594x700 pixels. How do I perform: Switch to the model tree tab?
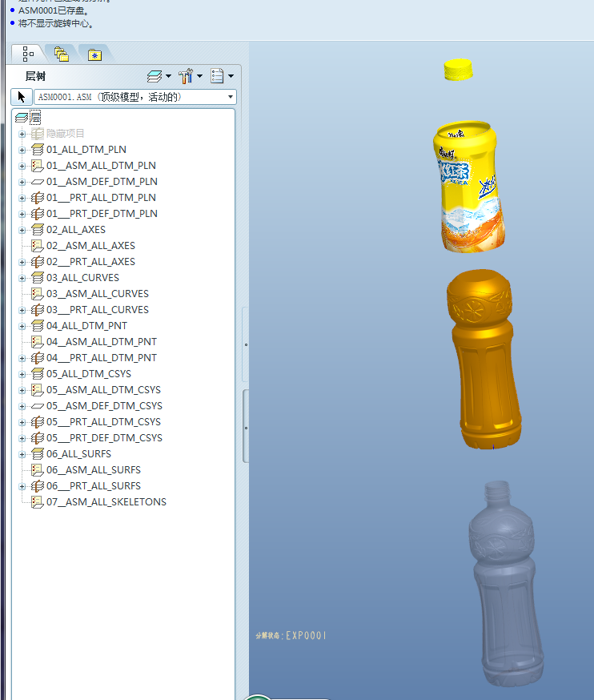28,54
